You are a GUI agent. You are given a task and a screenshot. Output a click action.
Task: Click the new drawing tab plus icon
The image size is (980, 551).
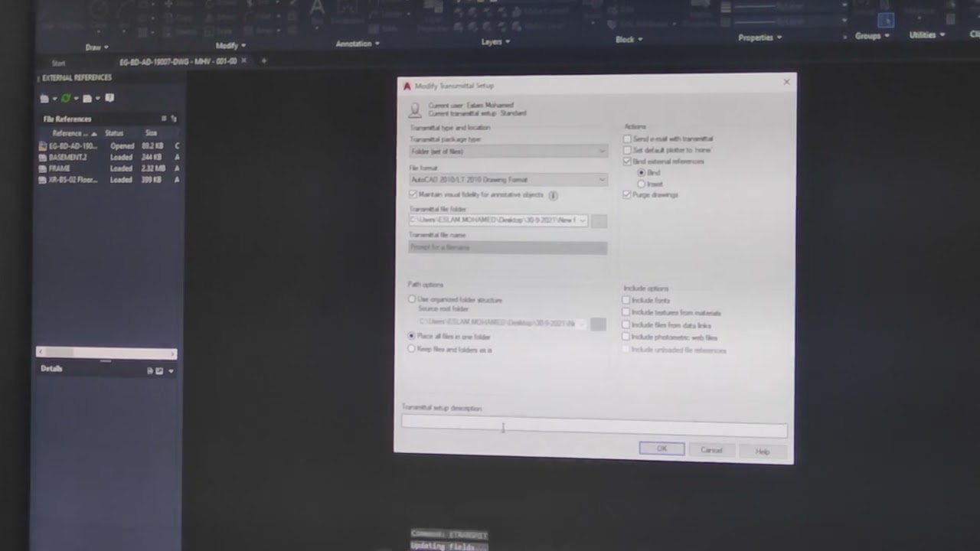pyautogui.click(x=263, y=60)
